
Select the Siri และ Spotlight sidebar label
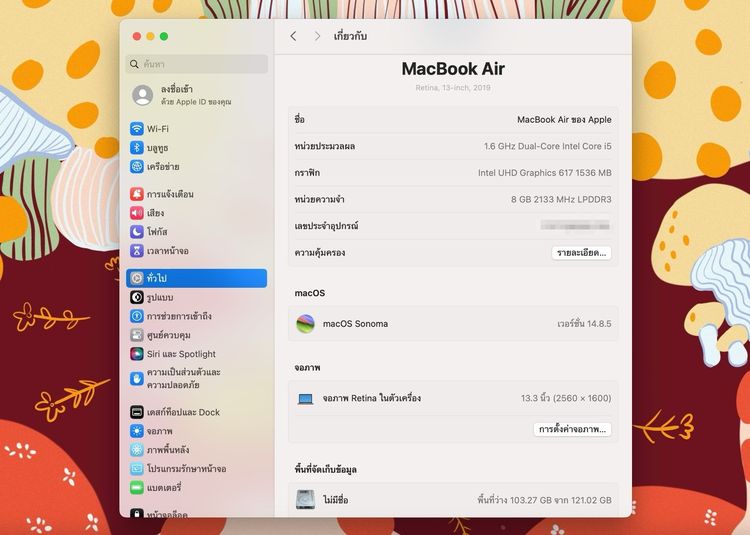pos(181,354)
